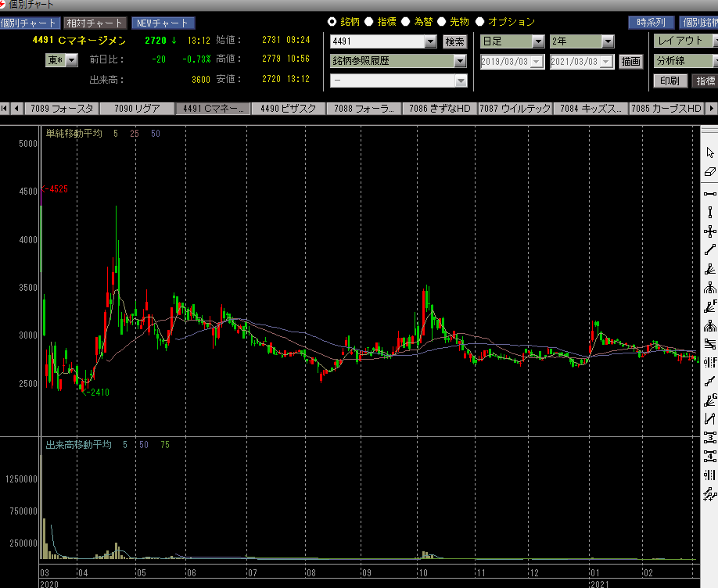Open the NEWチャート view
Image resolution: width=718 pixels, height=588 pixels.
click(163, 23)
